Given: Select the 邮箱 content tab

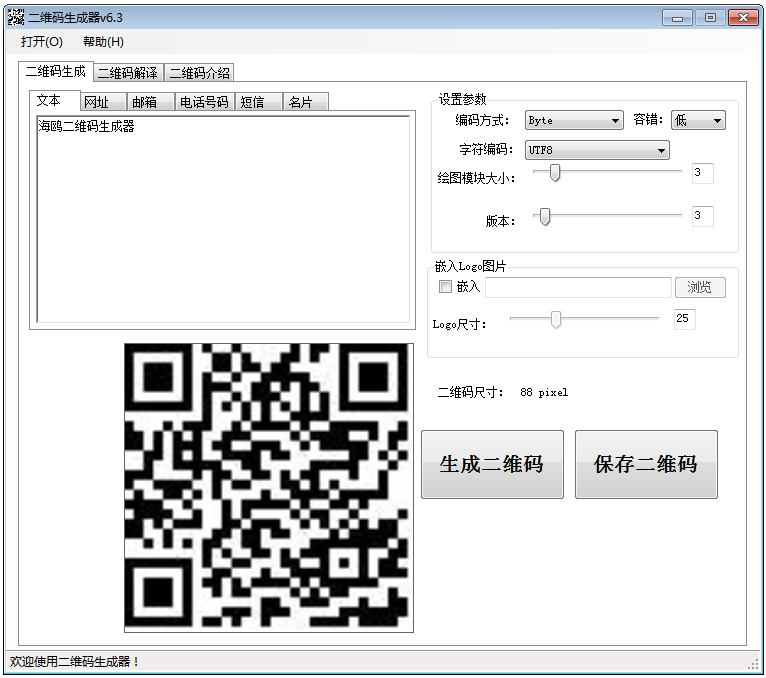Looking at the screenshot, I should (x=150, y=102).
